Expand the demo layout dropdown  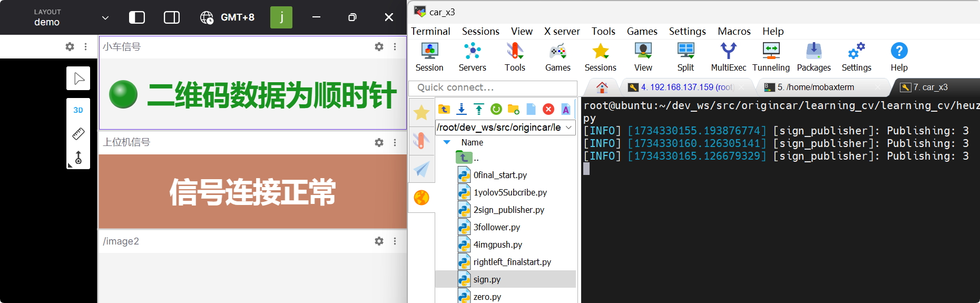(105, 18)
